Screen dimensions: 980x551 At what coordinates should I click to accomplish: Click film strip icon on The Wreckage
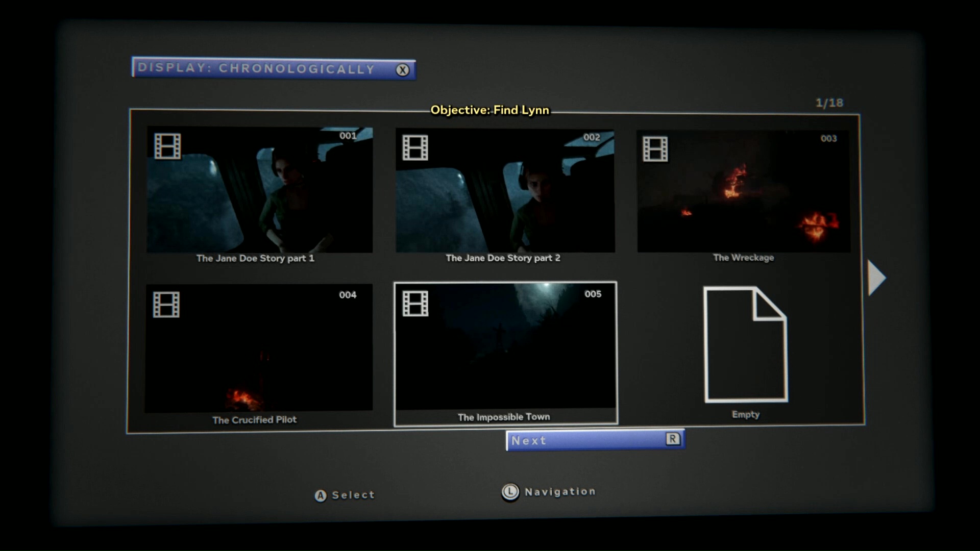pos(655,149)
